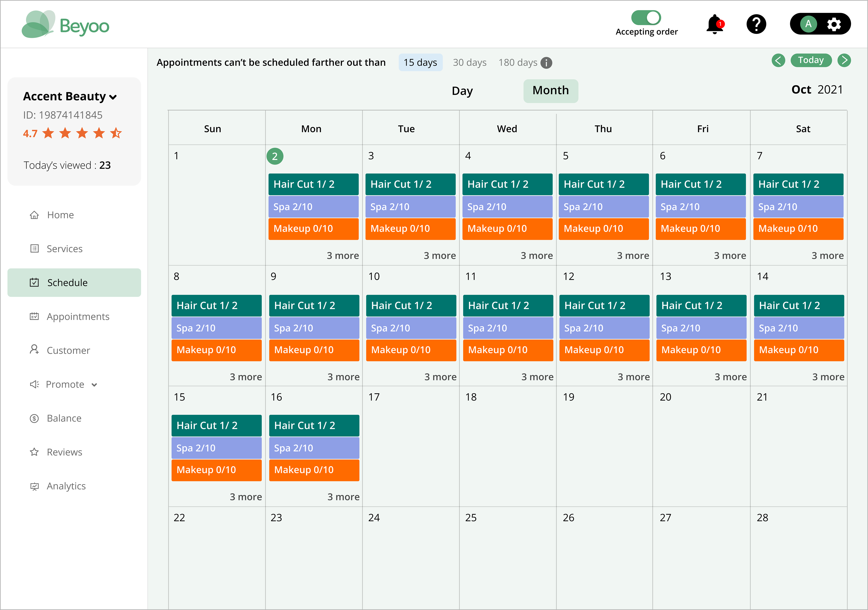Show 3 more on Oct 16

point(344,497)
